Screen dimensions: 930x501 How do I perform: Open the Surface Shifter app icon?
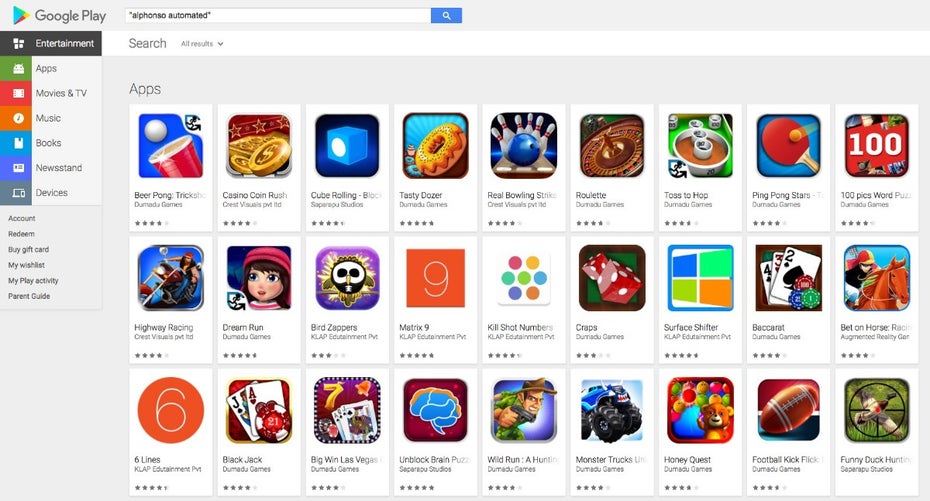point(700,277)
